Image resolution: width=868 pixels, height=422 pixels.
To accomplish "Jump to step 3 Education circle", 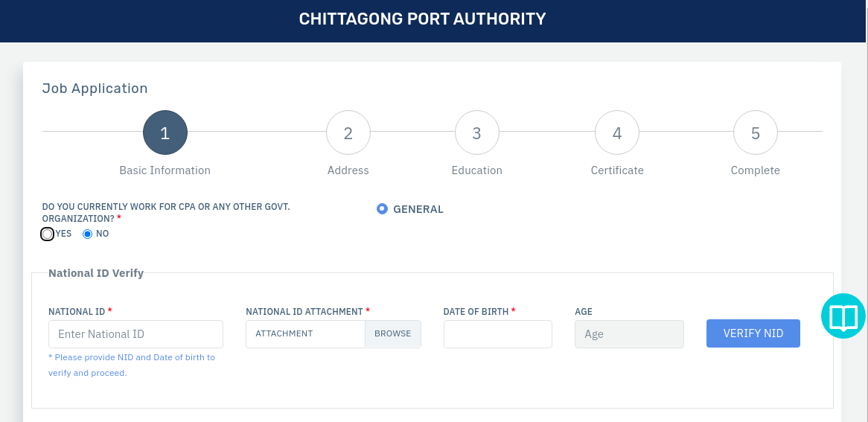I will [476, 132].
